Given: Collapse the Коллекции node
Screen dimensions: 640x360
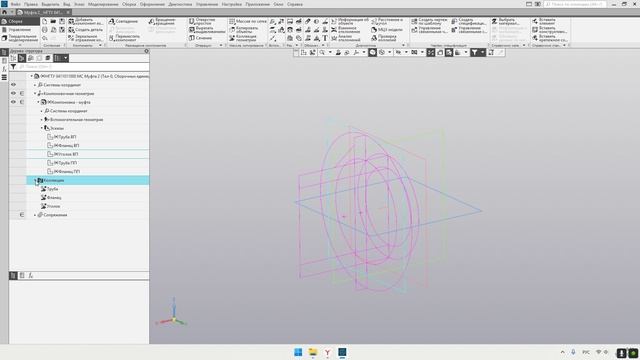Looking at the screenshot, I should 35,180.
